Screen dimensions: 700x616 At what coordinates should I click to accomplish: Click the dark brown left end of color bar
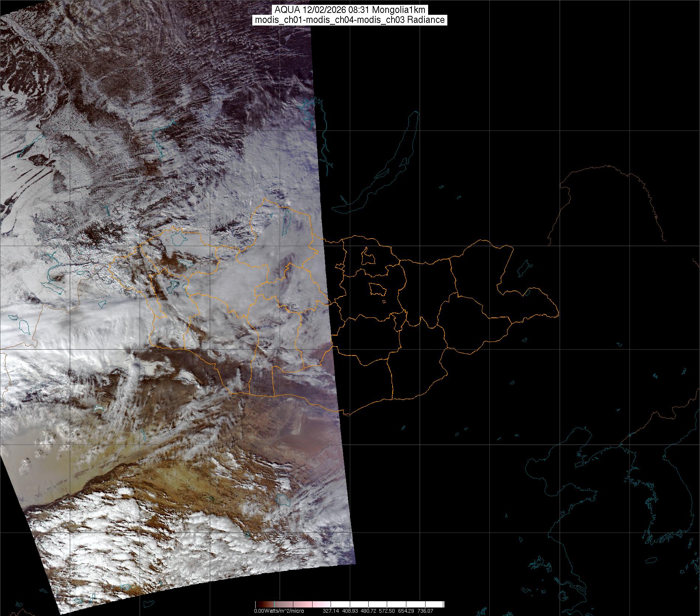[259, 604]
